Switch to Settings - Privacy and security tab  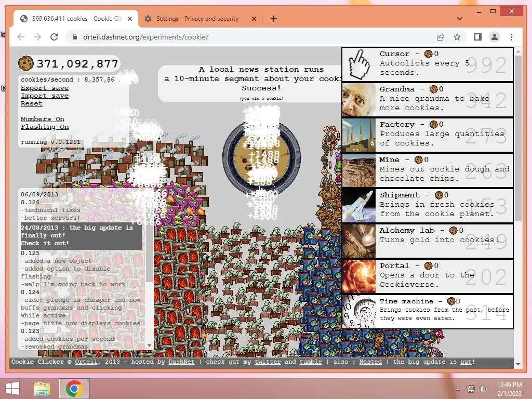[x=197, y=19]
